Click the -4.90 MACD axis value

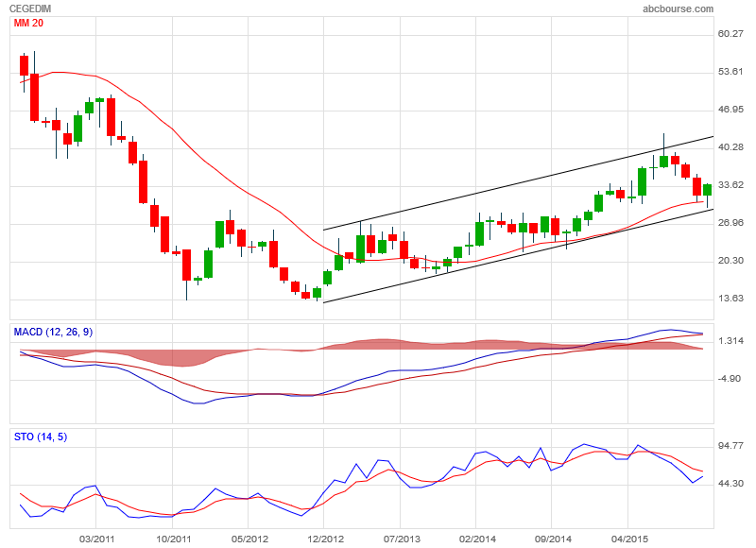coord(730,379)
